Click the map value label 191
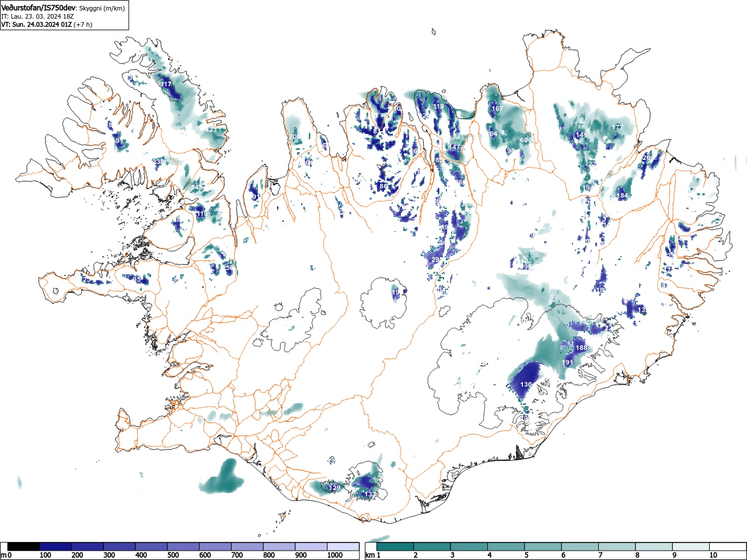This screenshot has height=560, width=747. click(x=567, y=363)
